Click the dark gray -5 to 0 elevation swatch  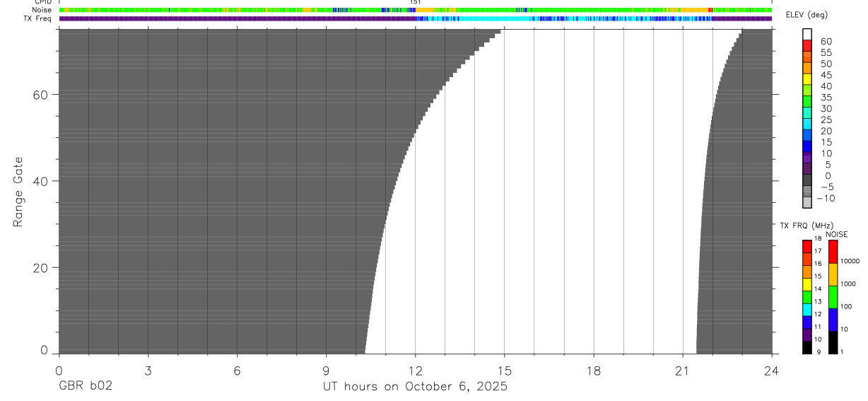click(x=807, y=180)
